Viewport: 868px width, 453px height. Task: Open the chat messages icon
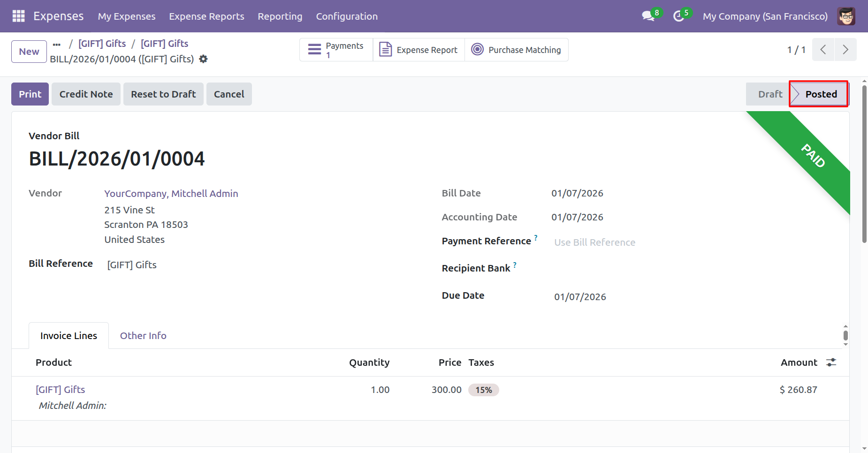coord(648,16)
